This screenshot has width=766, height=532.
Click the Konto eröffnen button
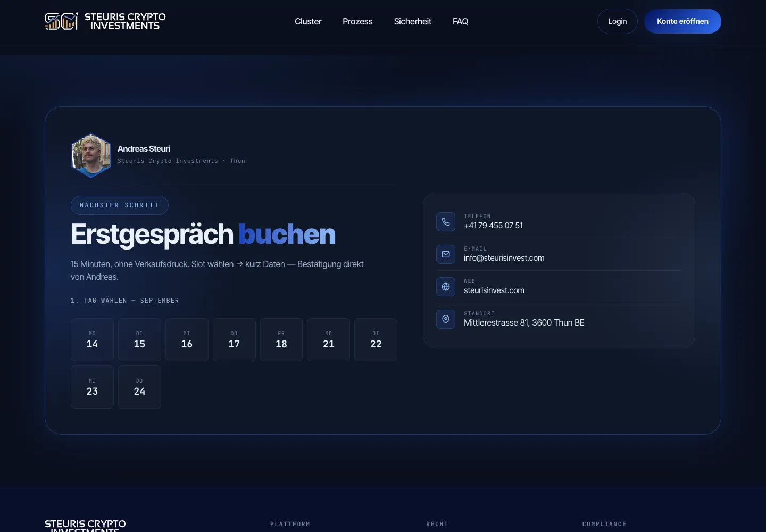tap(682, 21)
